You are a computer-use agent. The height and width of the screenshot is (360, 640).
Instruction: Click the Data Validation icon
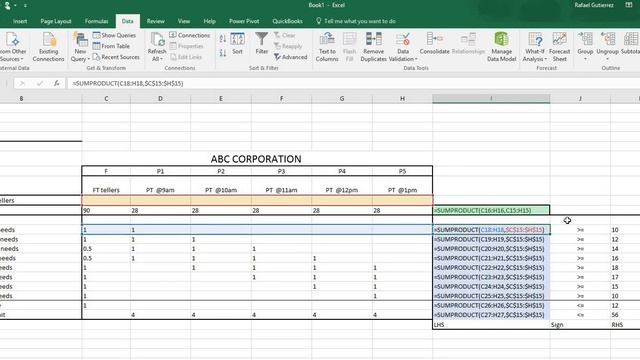tap(403, 40)
